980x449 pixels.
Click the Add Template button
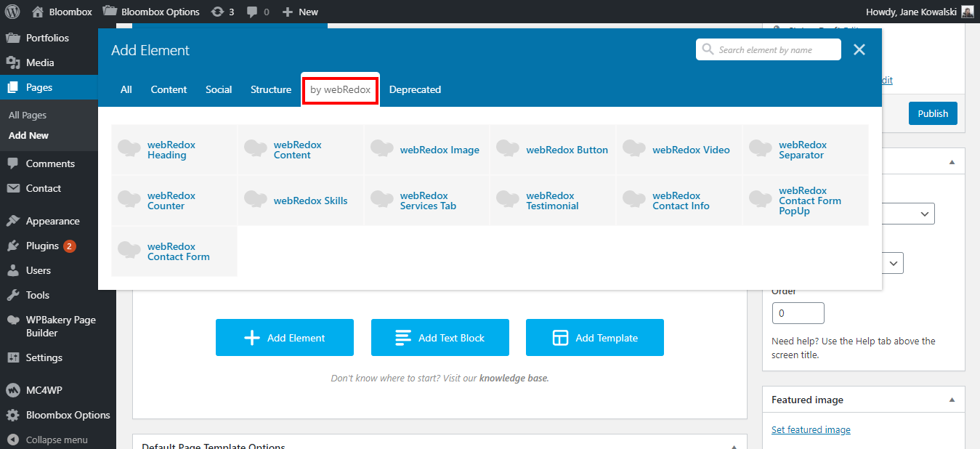coord(595,338)
